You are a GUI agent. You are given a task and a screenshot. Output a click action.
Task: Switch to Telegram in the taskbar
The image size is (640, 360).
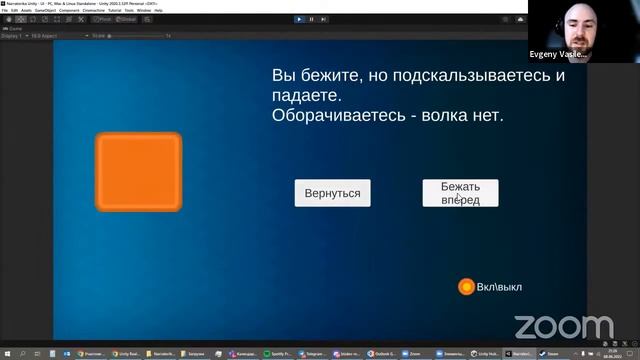(312, 354)
